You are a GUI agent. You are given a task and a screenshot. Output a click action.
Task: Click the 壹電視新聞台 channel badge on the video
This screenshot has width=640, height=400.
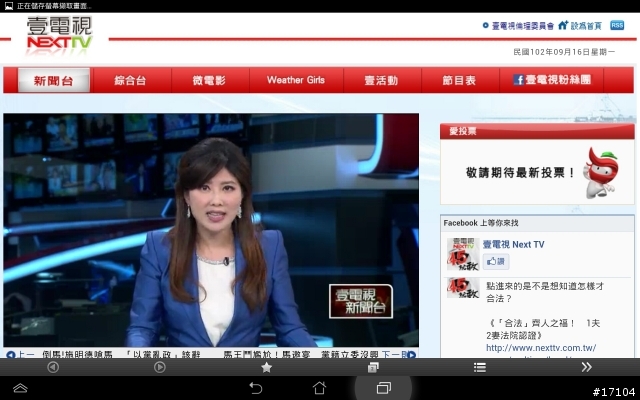tap(361, 301)
